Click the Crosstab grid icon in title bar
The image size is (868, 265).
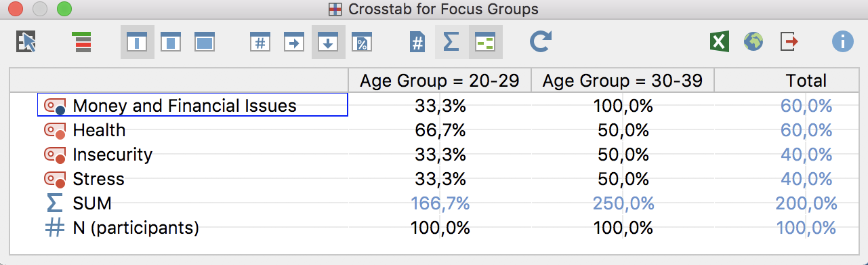tap(335, 9)
